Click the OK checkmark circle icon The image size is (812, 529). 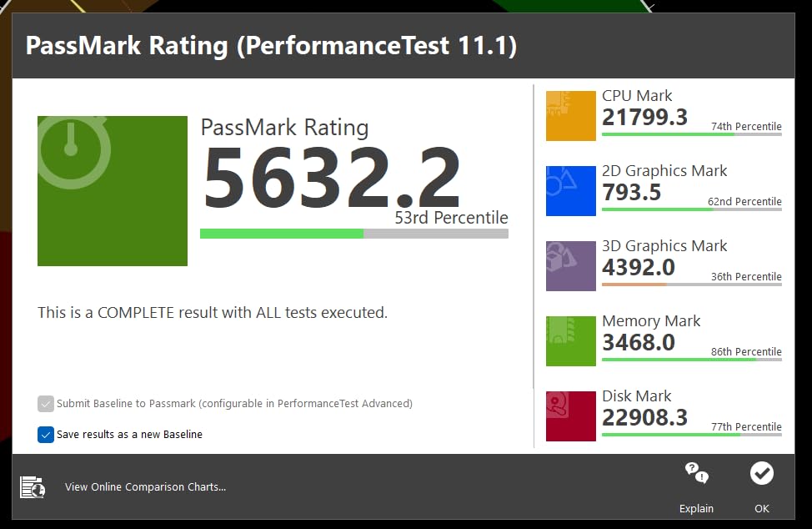[762, 473]
